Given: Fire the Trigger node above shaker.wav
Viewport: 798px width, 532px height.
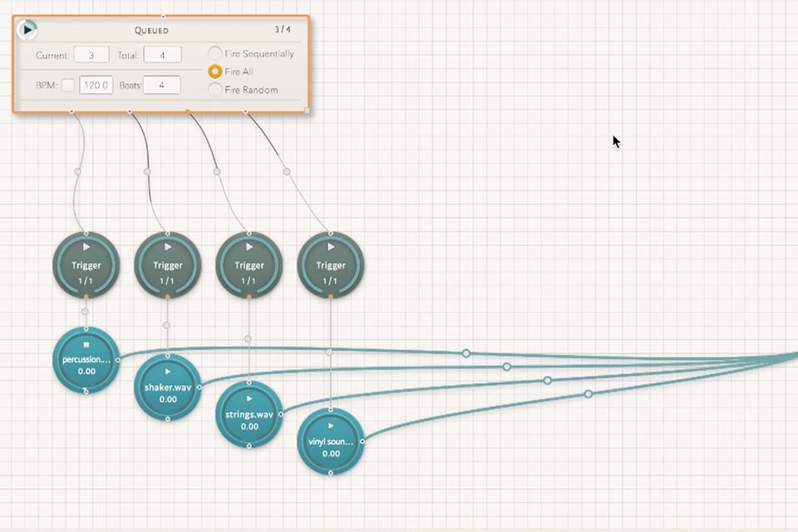Looking at the screenshot, I should [168, 247].
